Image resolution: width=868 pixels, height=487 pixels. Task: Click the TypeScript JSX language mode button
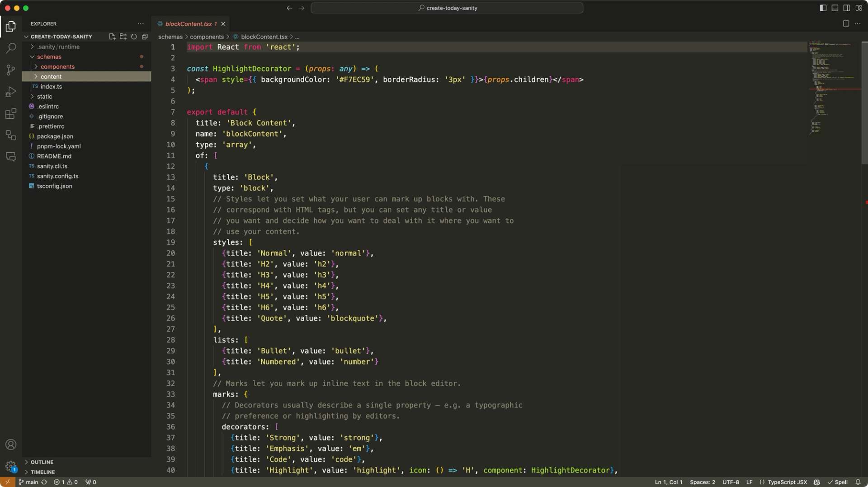[x=787, y=482]
